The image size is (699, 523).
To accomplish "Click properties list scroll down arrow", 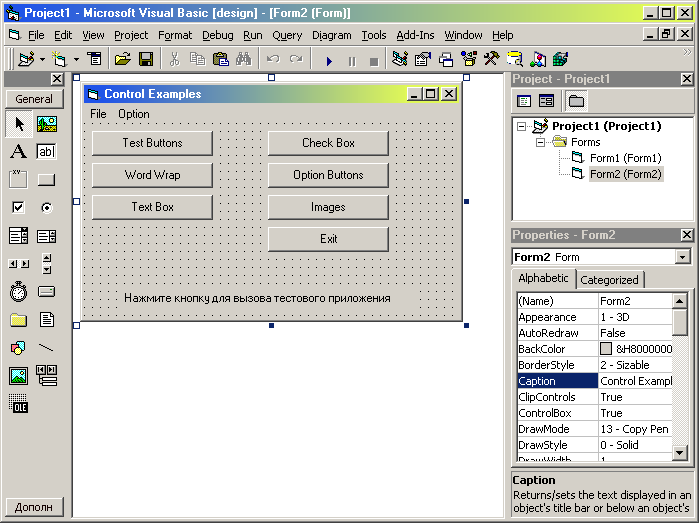I will (679, 453).
